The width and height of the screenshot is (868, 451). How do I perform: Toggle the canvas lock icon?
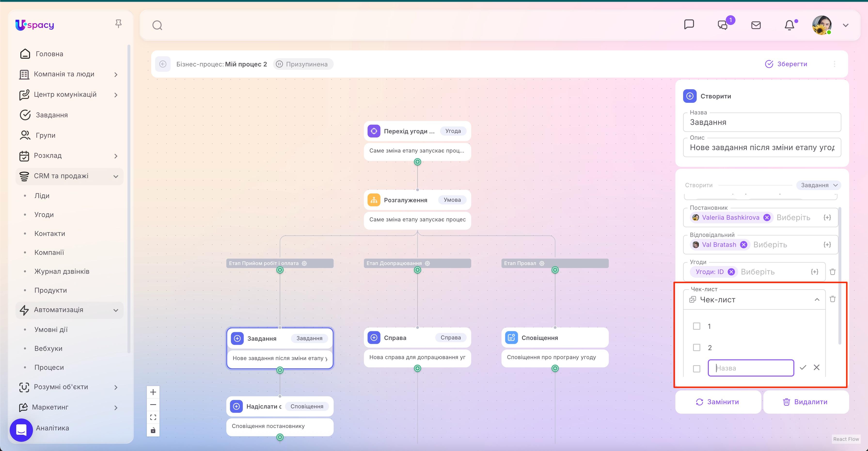click(153, 430)
